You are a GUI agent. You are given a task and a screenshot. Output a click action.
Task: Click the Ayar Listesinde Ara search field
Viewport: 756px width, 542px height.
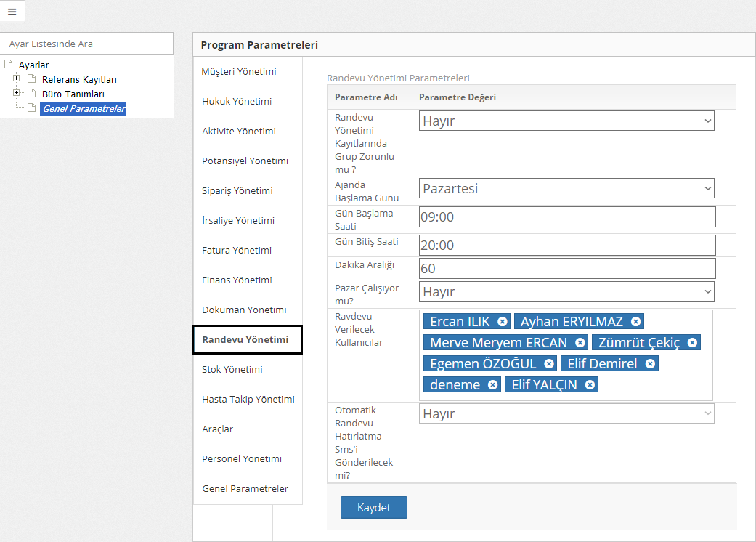point(87,44)
